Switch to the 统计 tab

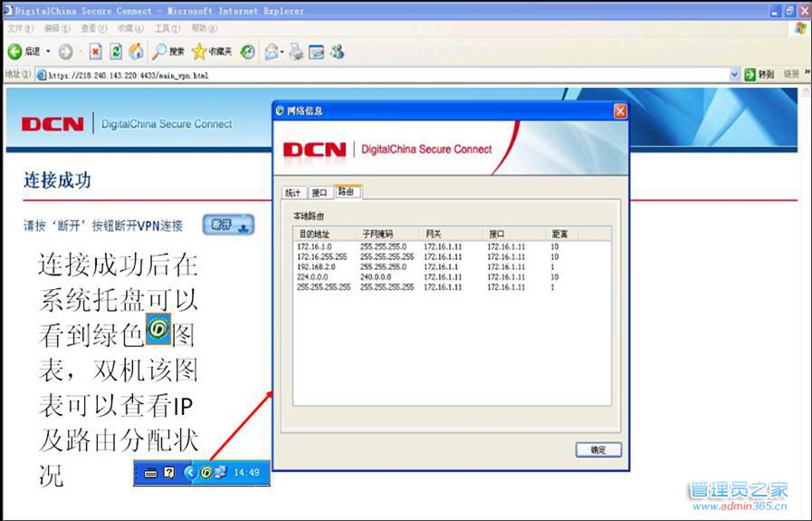tap(293, 193)
